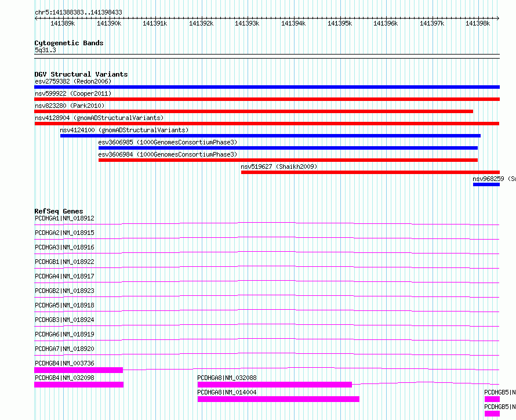Open the esv3606985 1000Genomes label

(168, 142)
